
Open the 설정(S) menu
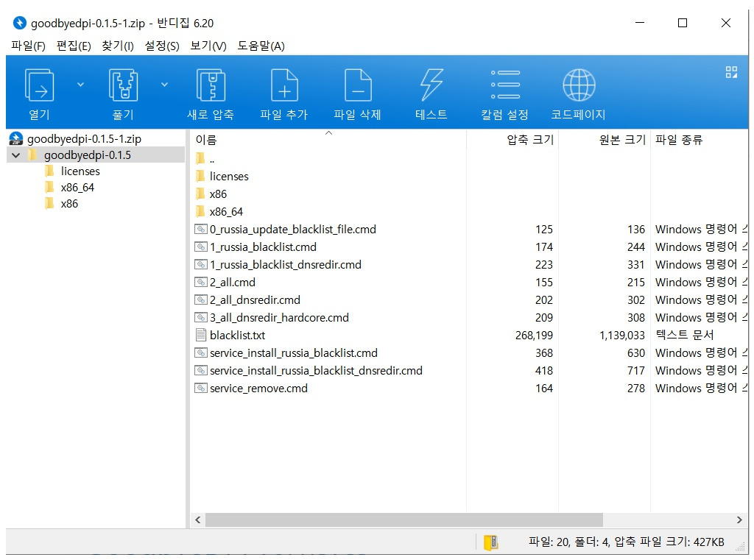pos(162,46)
